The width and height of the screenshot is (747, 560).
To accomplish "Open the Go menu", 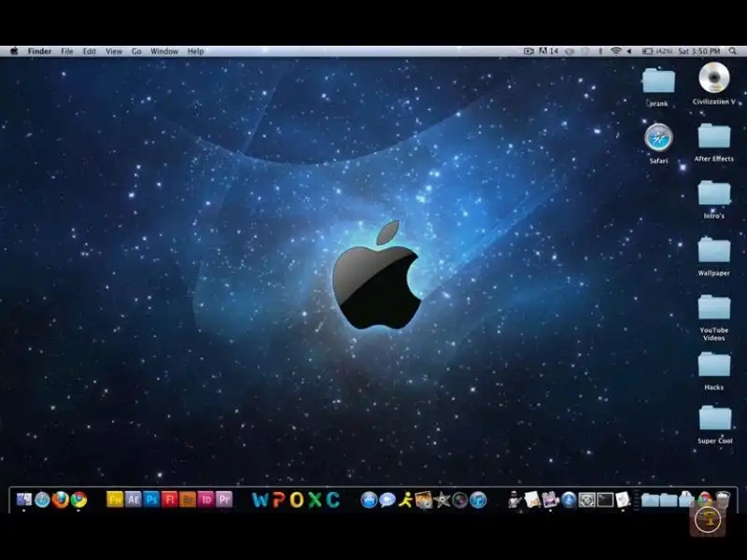I will click(x=136, y=51).
